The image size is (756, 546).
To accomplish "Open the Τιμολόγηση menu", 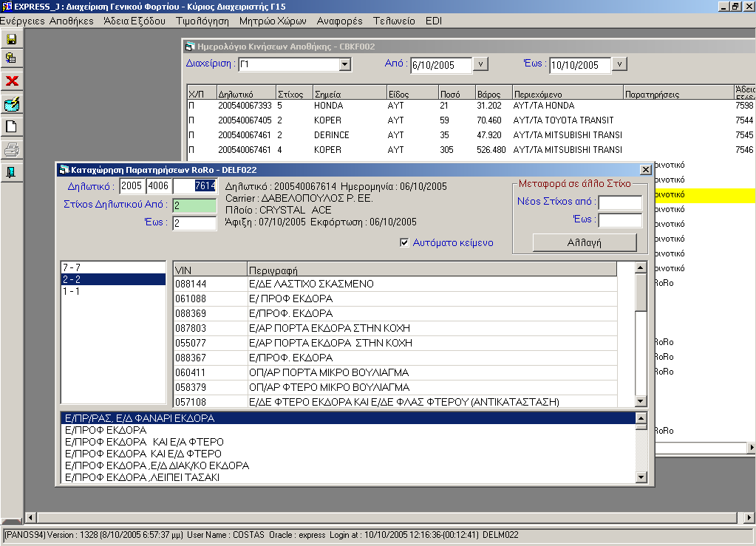I will click(202, 21).
